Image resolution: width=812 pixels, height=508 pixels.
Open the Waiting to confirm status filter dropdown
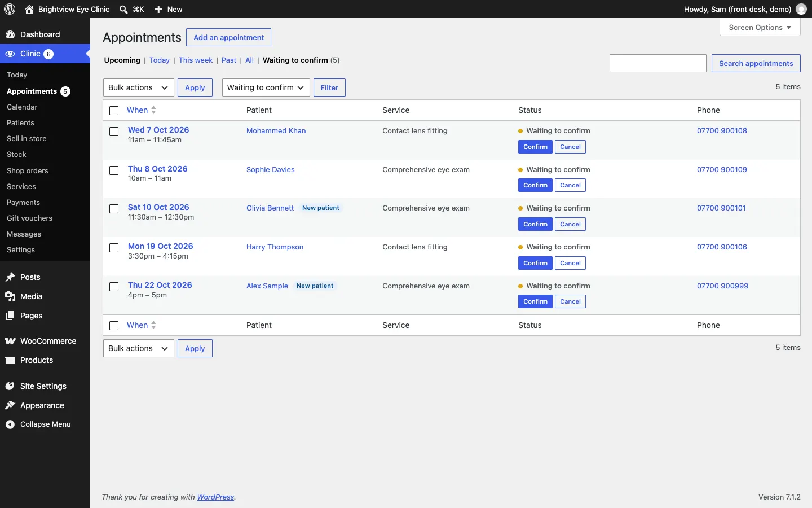(x=266, y=87)
